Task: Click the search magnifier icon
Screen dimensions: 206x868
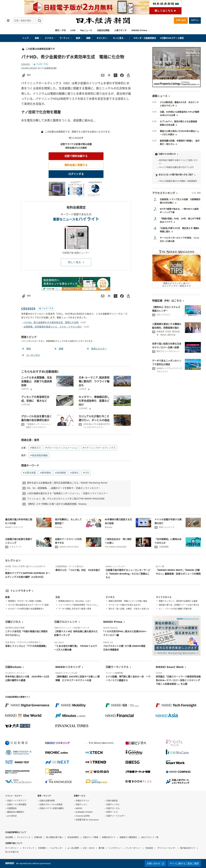Action: tap(39, 21)
